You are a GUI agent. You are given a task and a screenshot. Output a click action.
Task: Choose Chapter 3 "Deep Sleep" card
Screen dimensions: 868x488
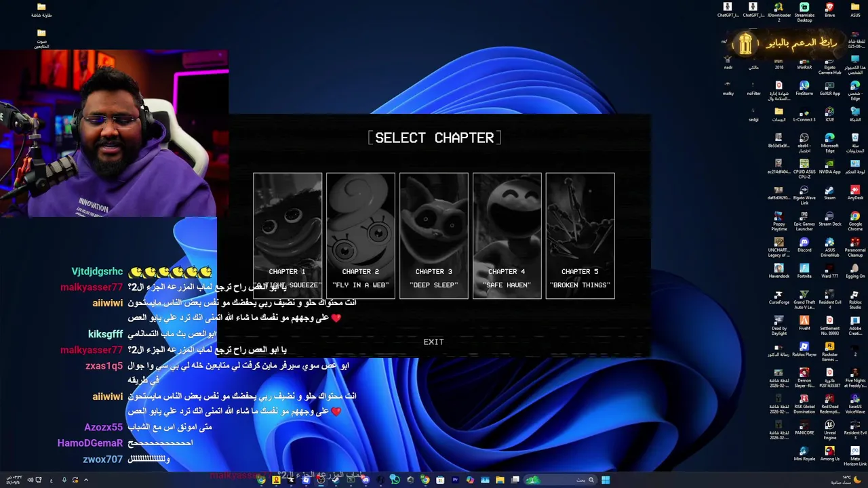434,235
